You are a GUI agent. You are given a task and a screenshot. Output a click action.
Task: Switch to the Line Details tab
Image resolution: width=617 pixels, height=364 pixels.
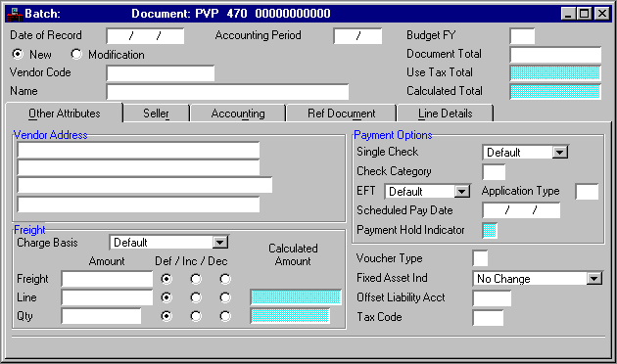445,114
